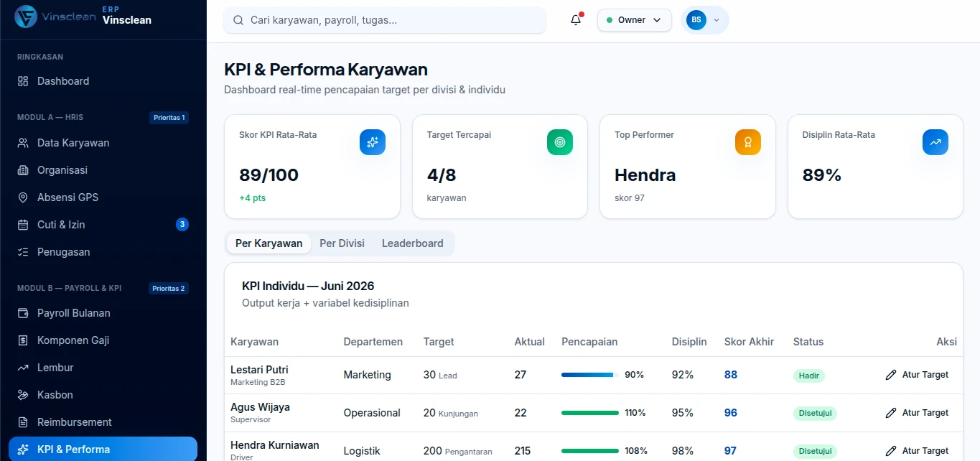Go to Absensi GPS page

(103, 197)
